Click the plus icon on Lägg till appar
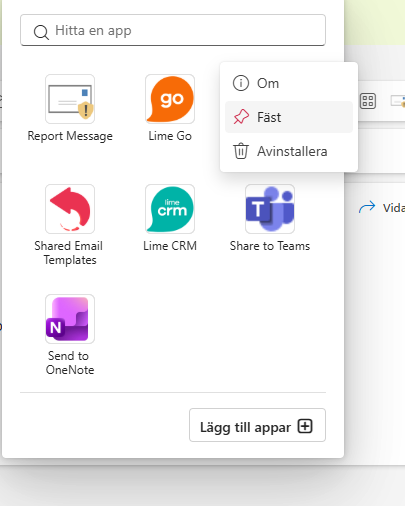405x506 pixels. 305,426
